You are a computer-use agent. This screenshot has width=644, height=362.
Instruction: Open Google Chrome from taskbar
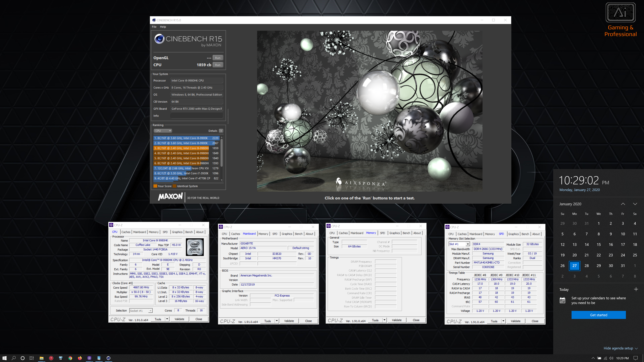click(x=70, y=358)
